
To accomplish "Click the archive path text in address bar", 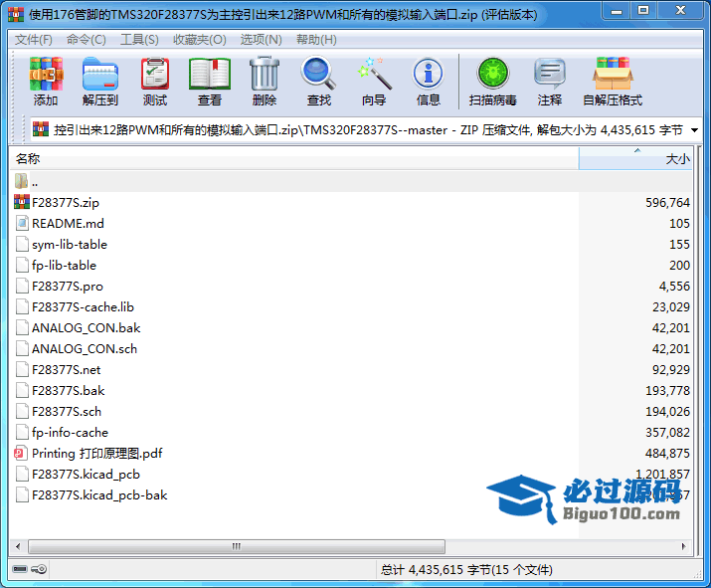I will pos(368,130).
